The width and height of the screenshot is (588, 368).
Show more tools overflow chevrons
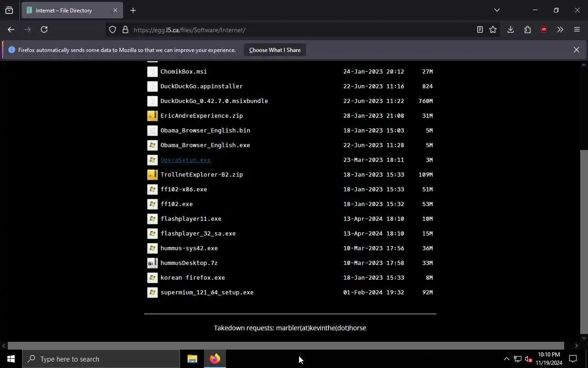pos(560,29)
